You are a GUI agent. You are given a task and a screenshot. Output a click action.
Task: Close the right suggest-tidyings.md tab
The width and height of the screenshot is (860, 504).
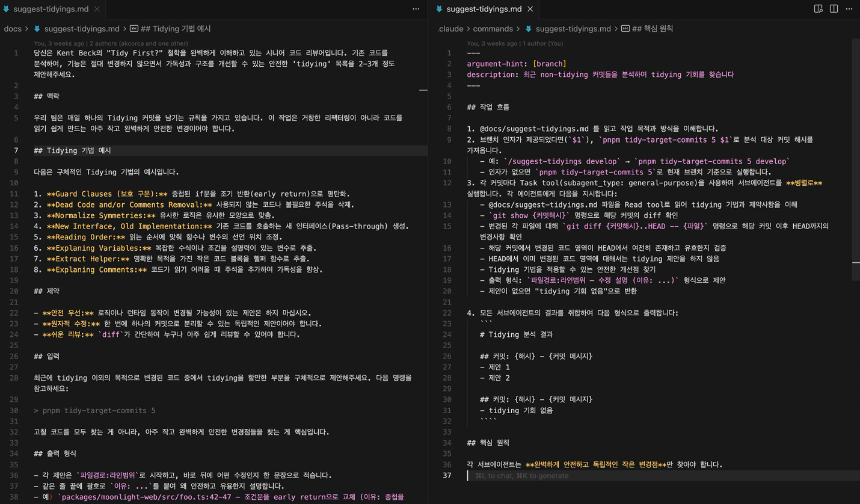[530, 9]
